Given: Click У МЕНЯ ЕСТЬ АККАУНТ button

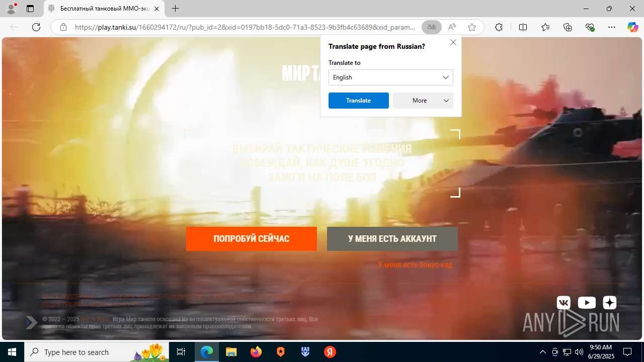Looking at the screenshot, I should coord(392,239).
